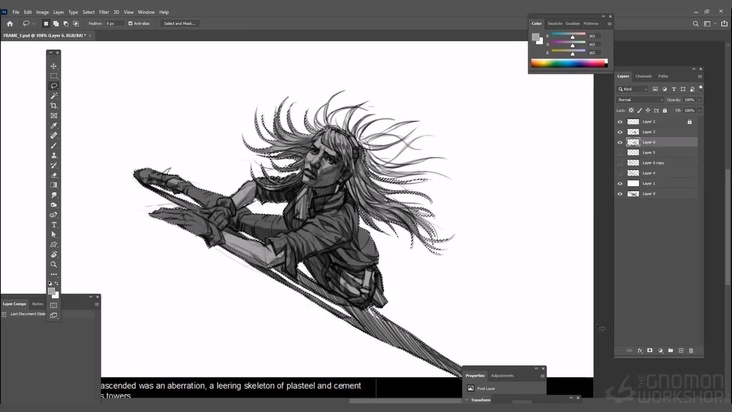Click the color spectrum ramp
Viewport: 732px width, 412px height.
click(x=569, y=63)
